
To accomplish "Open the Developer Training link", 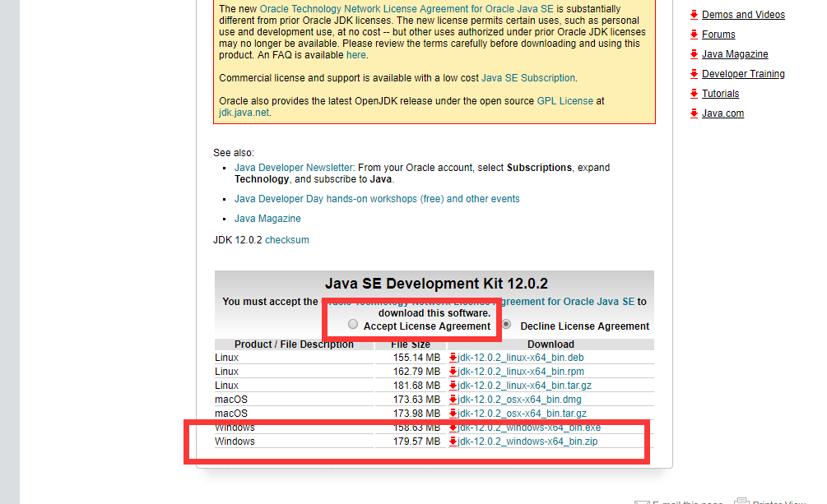I will (x=743, y=74).
